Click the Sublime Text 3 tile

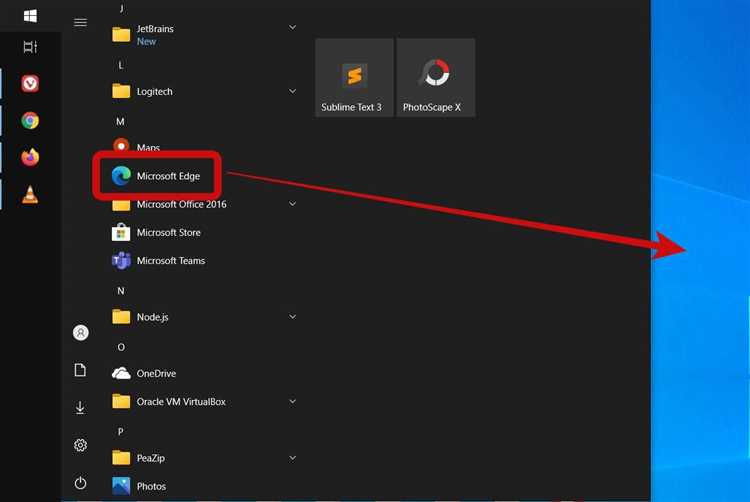pos(354,78)
